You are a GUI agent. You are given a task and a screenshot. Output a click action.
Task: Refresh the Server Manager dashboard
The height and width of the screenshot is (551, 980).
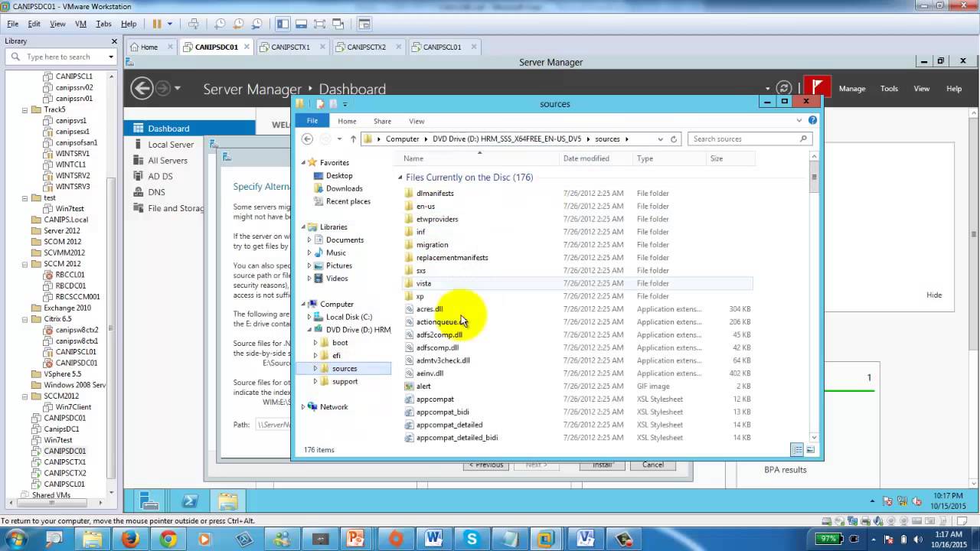[x=783, y=89]
